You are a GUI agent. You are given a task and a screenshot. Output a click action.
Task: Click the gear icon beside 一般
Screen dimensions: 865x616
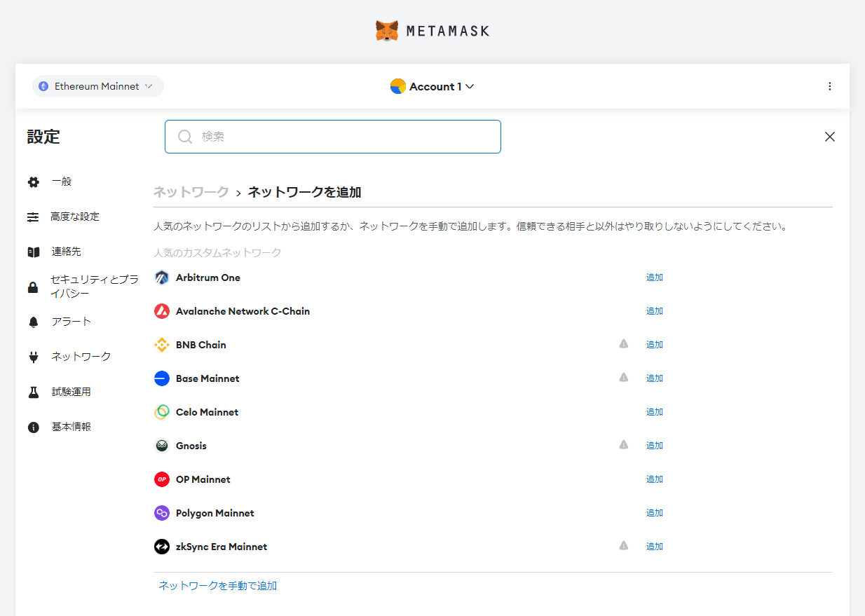pyautogui.click(x=33, y=182)
